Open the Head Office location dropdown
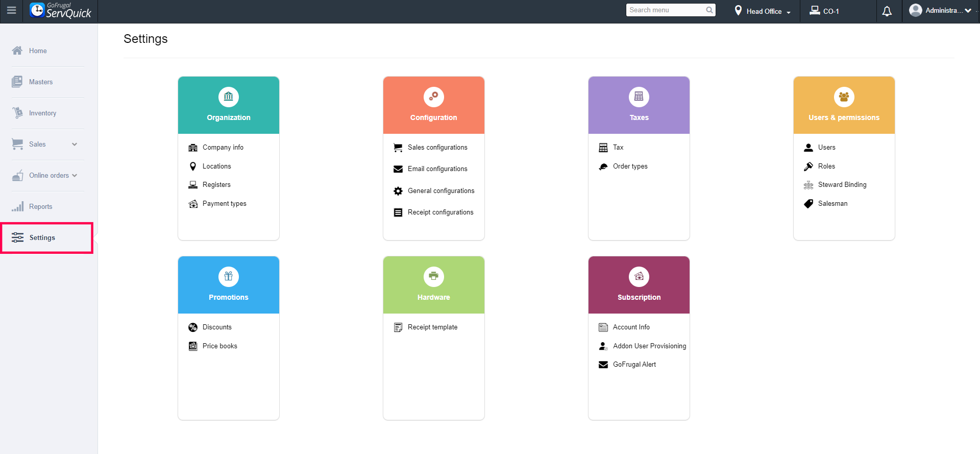 tap(769, 11)
